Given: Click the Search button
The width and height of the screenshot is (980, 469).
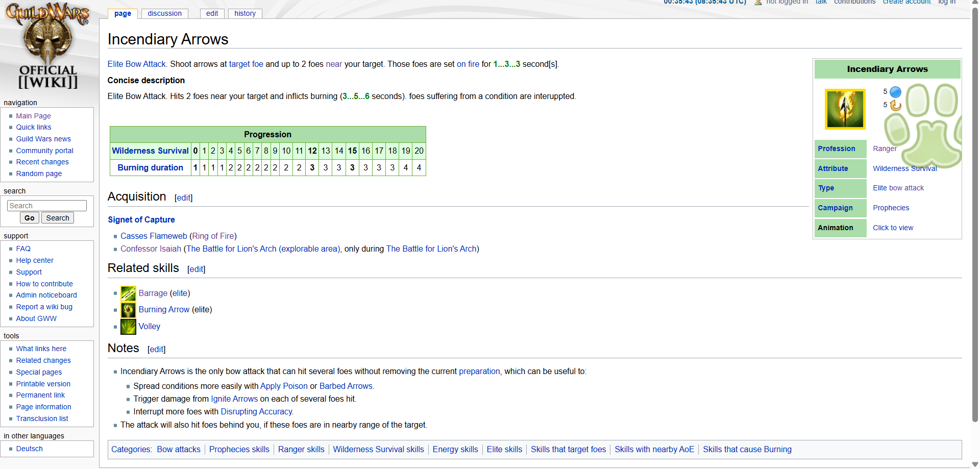Looking at the screenshot, I should (58, 218).
